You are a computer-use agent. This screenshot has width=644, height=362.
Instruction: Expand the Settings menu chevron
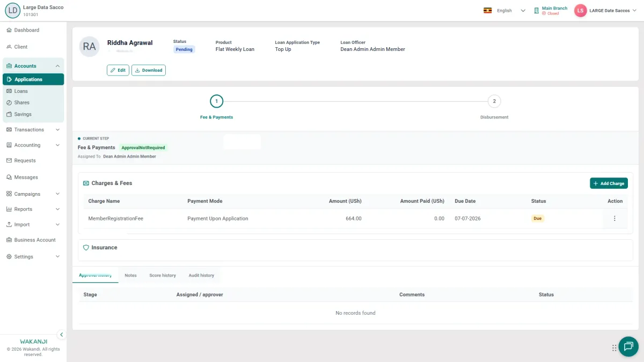pyautogui.click(x=57, y=256)
